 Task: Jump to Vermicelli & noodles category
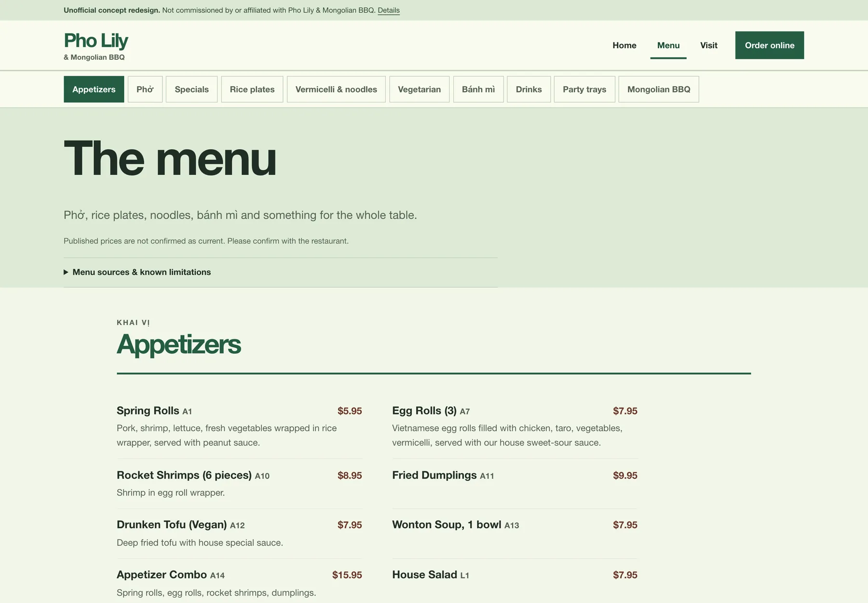pos(336,89)
